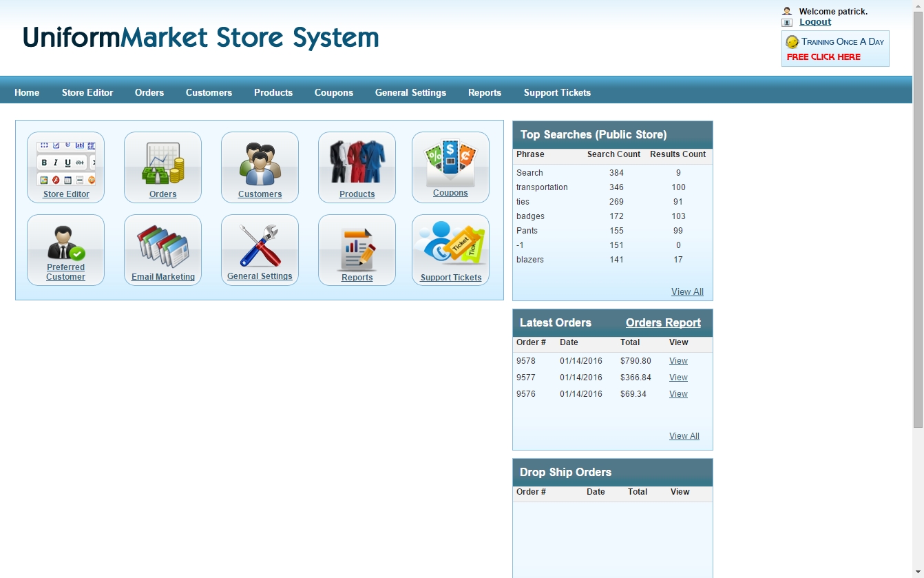Click the 'ties' search phrase

(x=523, y=202)
